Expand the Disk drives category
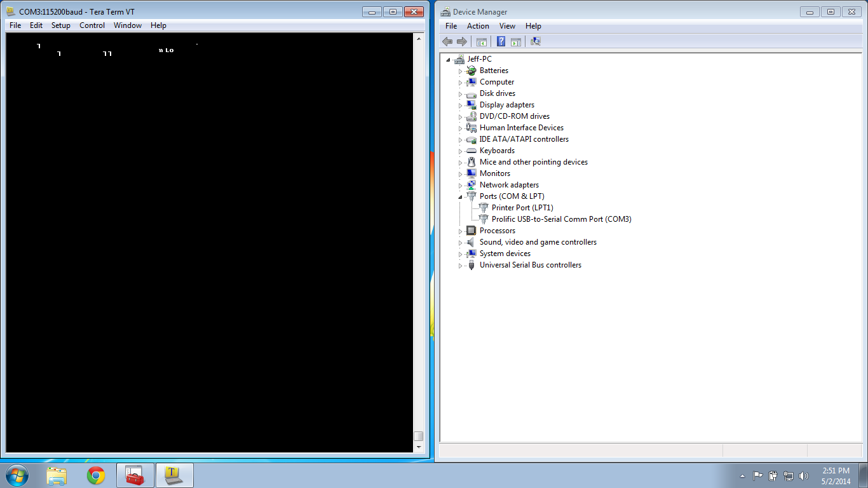868x488 pixels. click(x=461, y=93)
